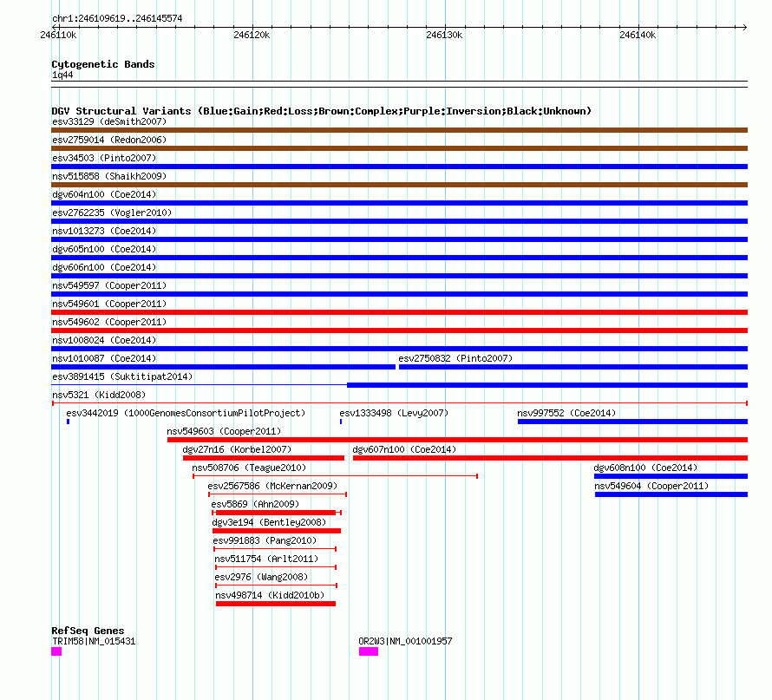
Task: Click esv3891415 (Suktitipat2014) label
Action: (122, 376)
